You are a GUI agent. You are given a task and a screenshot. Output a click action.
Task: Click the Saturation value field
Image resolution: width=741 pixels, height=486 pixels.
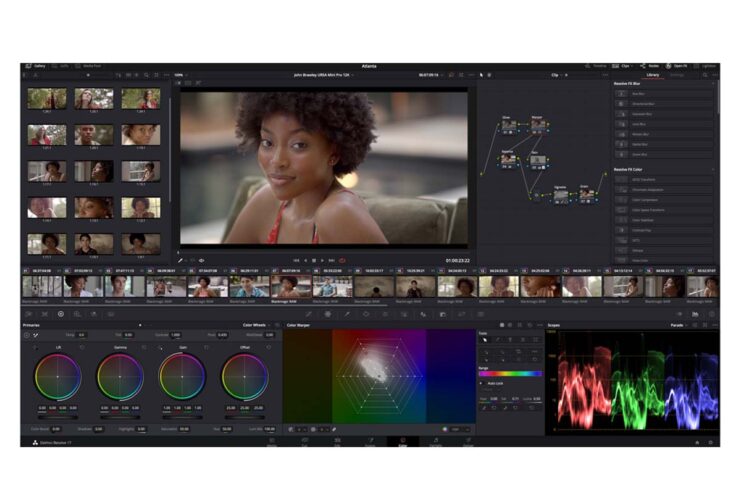coord(184,429)
